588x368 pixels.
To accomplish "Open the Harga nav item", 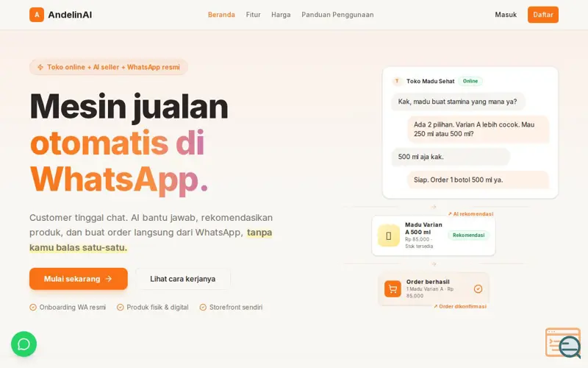I will 281,15.
